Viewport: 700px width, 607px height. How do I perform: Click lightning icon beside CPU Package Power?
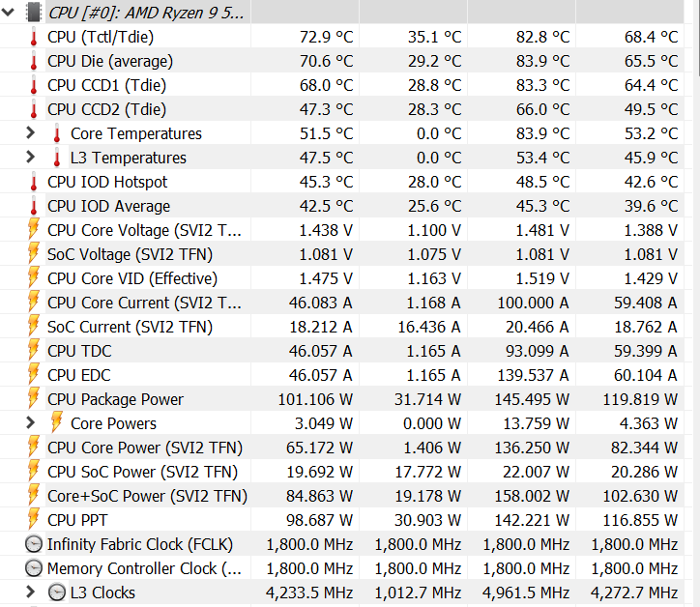pos(34,397)
